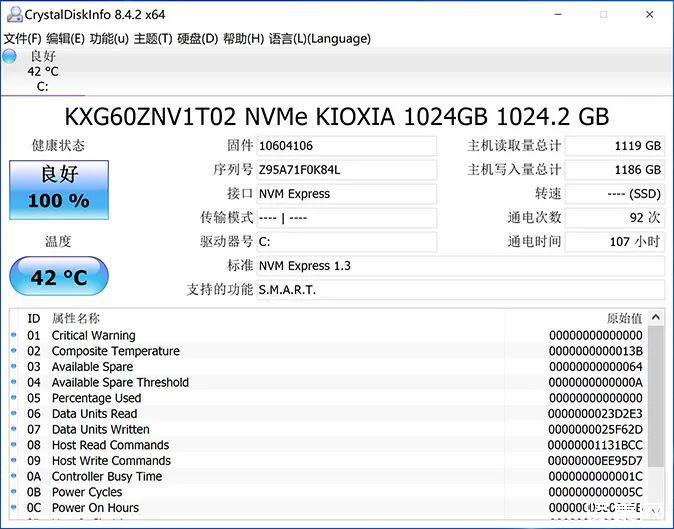
Task: Select the Composite Temperature attribute row
Action: (328, 351)
